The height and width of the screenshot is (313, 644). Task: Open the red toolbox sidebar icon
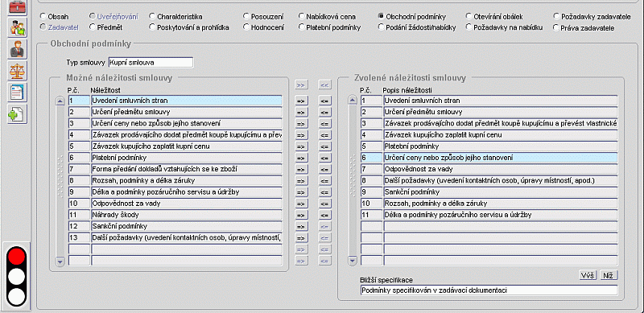[17, 6]
